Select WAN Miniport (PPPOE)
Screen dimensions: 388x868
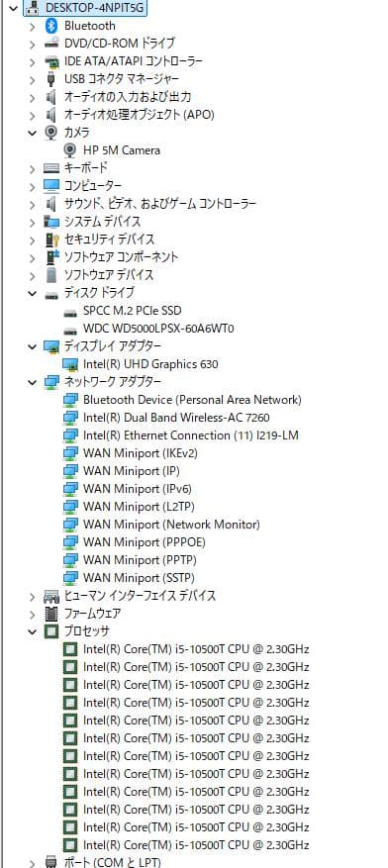tap(145, 541)
